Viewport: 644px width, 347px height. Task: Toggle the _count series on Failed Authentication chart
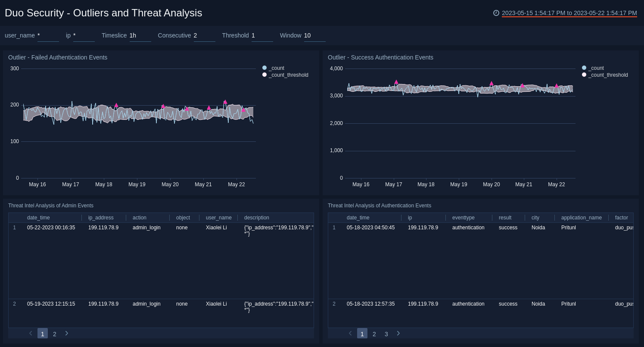264,68
